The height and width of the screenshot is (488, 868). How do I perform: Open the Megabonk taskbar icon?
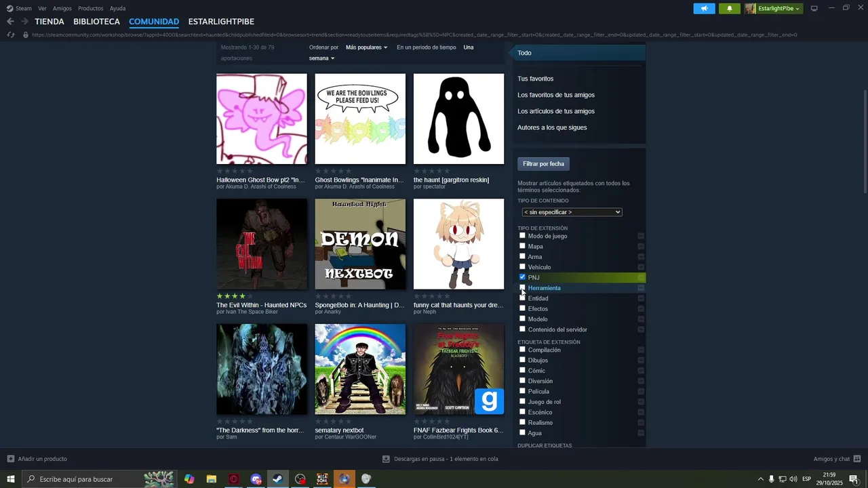[322, 479]
